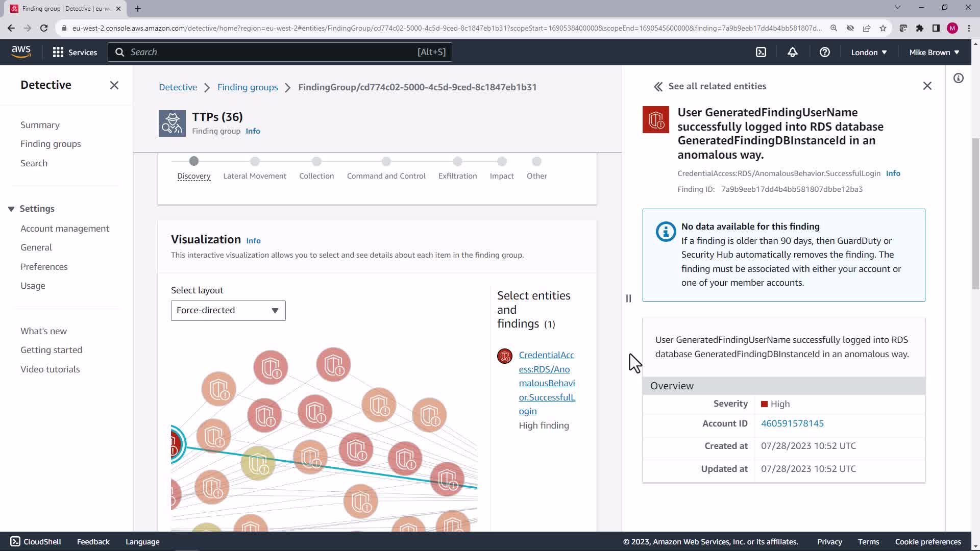Open AWS CloudShell icon in top bar

tap(761, 52)
